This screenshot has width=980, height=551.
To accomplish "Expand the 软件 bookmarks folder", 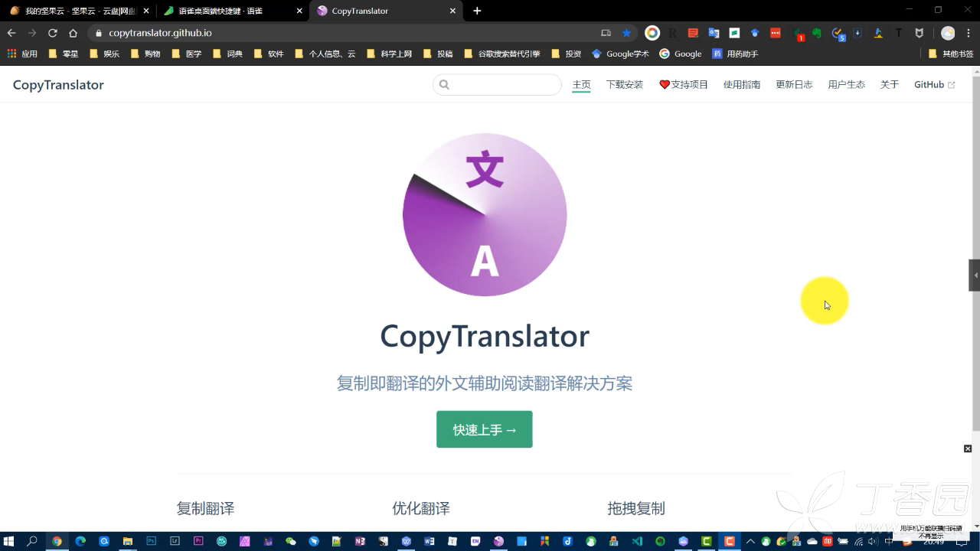I will [269, 54].
